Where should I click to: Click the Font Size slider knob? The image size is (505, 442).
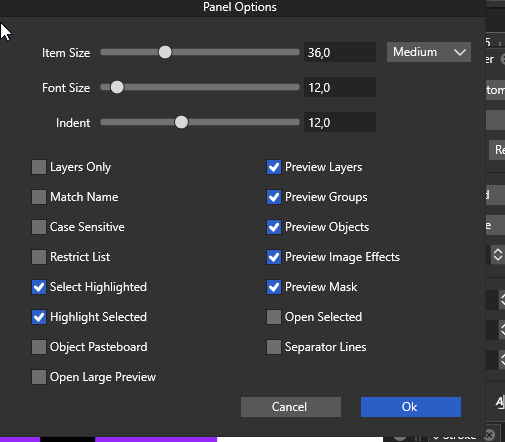(117, 87)
